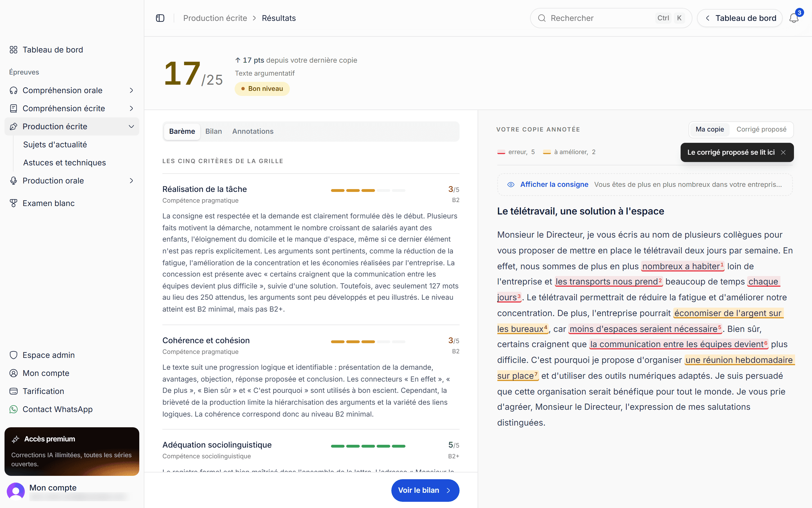Image resolution: width=812 pixels, height=508 pixels.
Task: Click the Compréhension orale headphones icon
Action: coord(14,90)
